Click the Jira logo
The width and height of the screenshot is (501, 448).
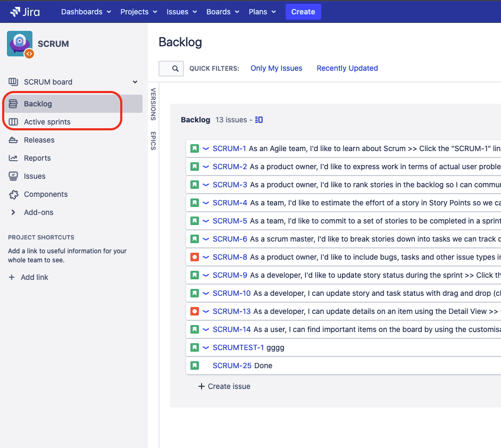[25, 12]
